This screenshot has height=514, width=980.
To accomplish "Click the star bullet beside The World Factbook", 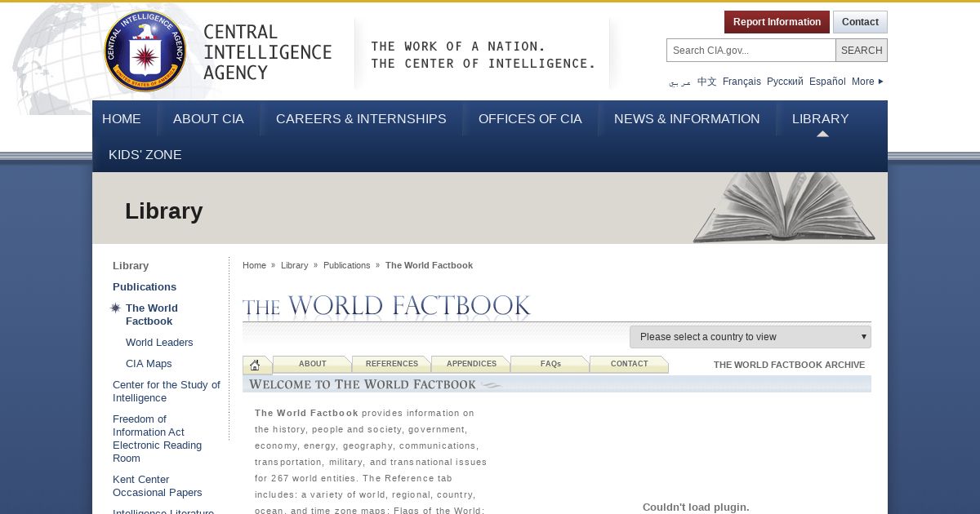I will click(x=115, y=308).
